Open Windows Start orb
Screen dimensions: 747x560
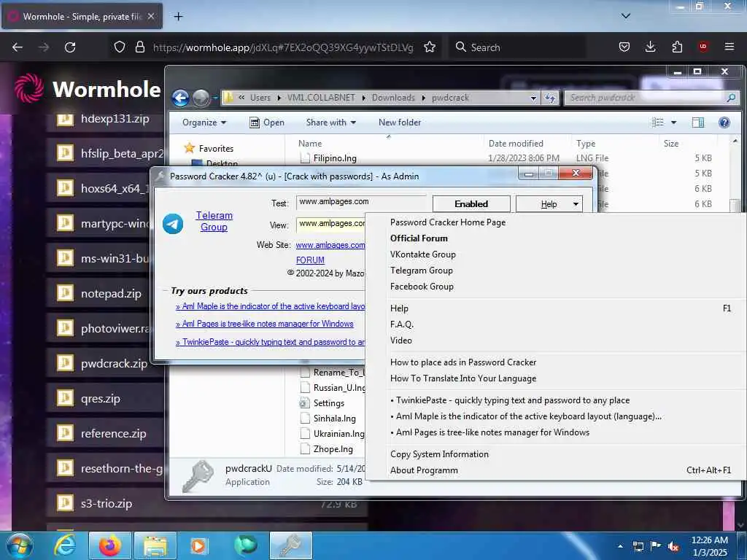[19, 546]
